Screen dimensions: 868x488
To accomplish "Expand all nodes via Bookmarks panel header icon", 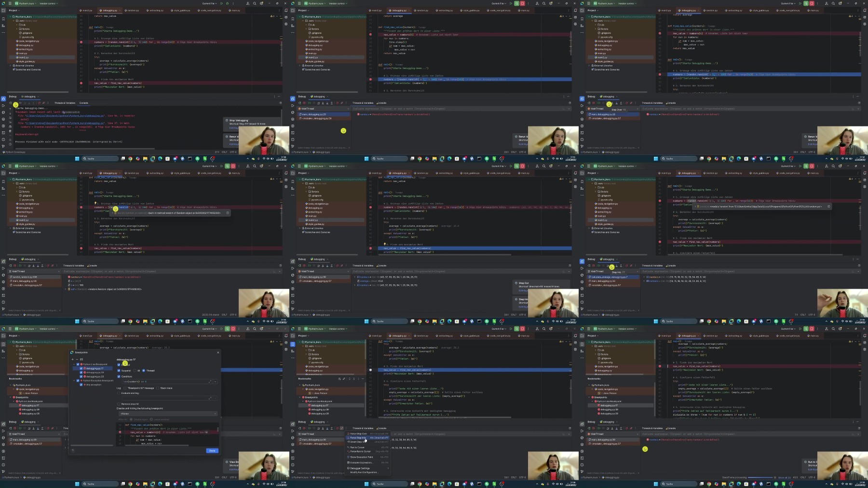I will click(x=350, y=379).
